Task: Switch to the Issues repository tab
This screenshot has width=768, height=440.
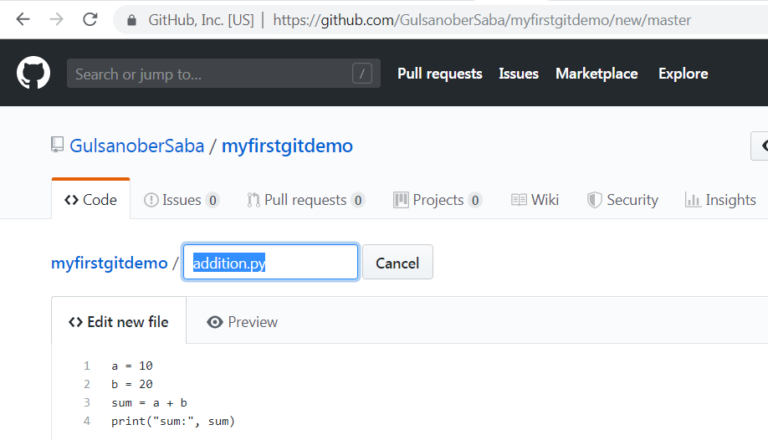Action: tap(181, 200)
